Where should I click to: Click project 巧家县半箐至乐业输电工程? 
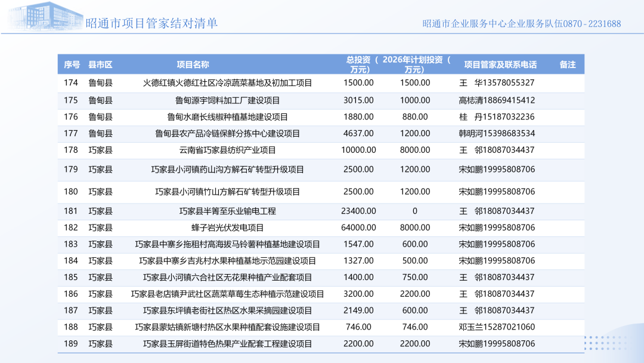[x=228, y=211]
